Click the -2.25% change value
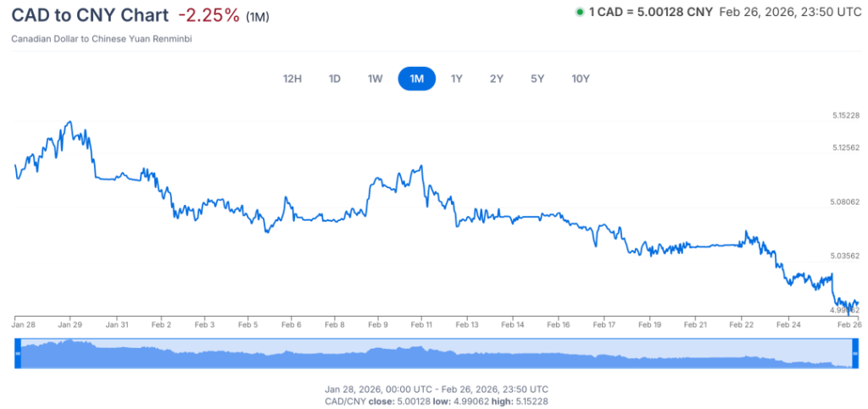Screen dimensions: 868x409 [x=209, y=15]
